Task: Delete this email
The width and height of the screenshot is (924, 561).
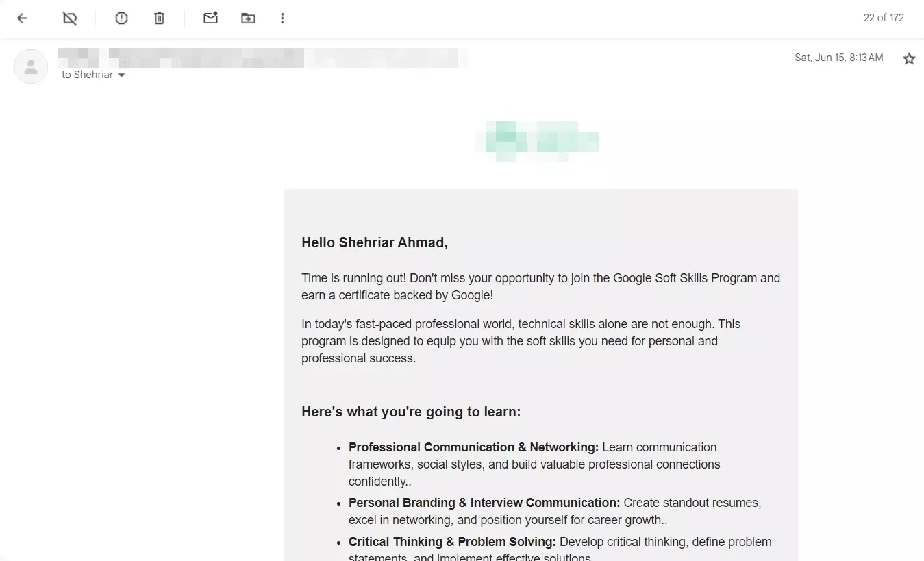Action: (x=159, y=18)
